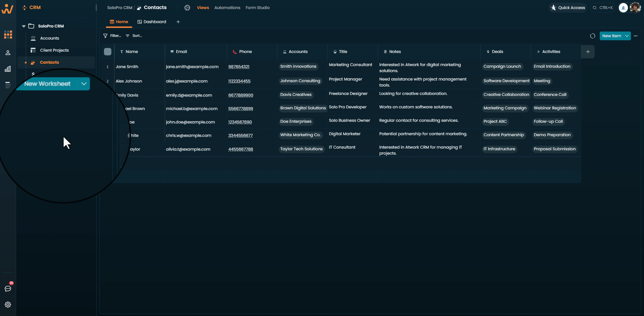This screenshot has height=316, width=644.
Task: Click the New Item button
Action: pos(611,36)
